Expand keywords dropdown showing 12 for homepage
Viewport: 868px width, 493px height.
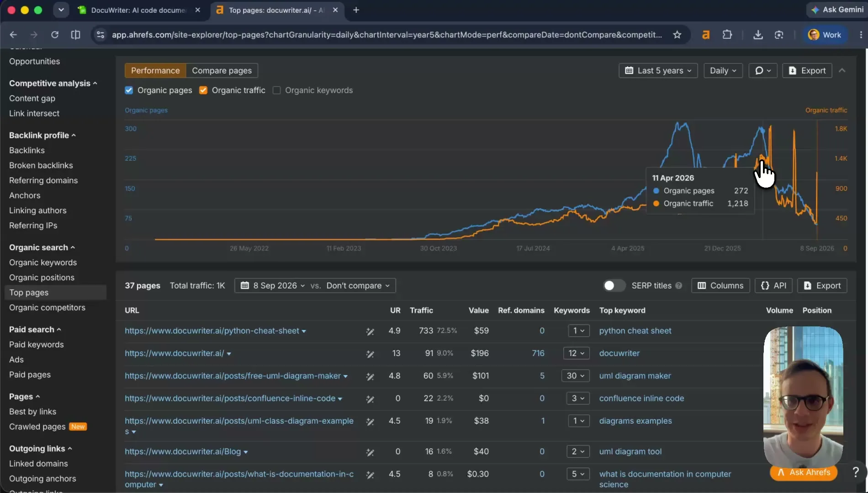577,353
